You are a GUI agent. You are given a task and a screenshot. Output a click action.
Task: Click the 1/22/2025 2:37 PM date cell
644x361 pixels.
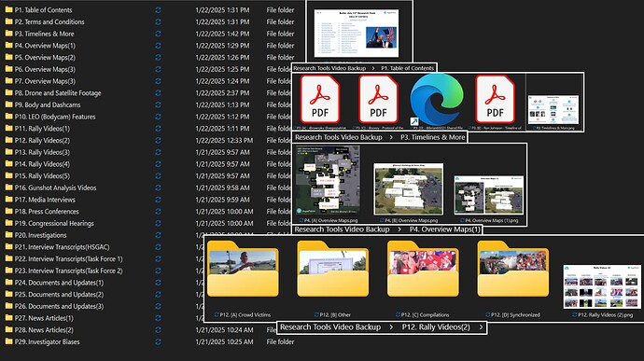222,93
